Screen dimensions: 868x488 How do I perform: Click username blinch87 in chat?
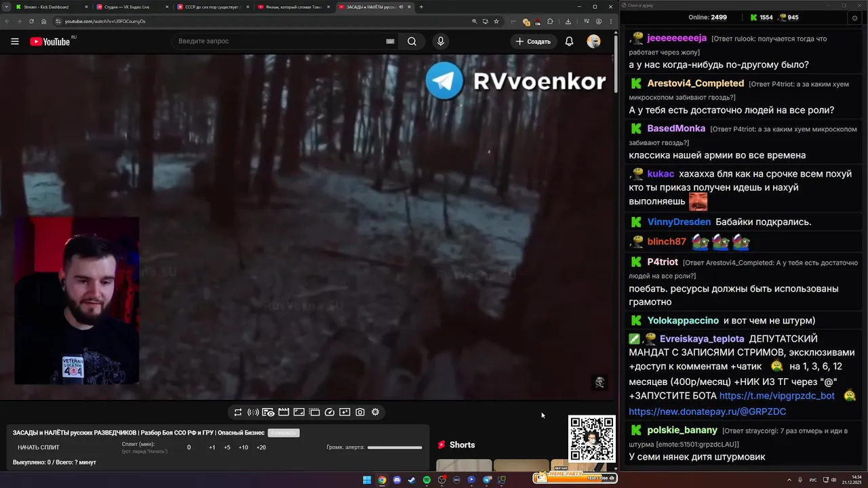pos(667,242)
